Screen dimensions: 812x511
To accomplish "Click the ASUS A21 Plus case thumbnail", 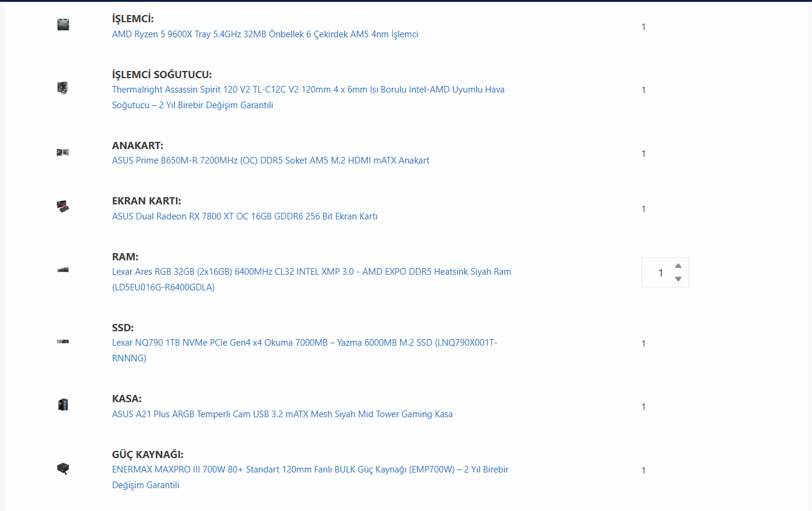I will pos(63,405).
